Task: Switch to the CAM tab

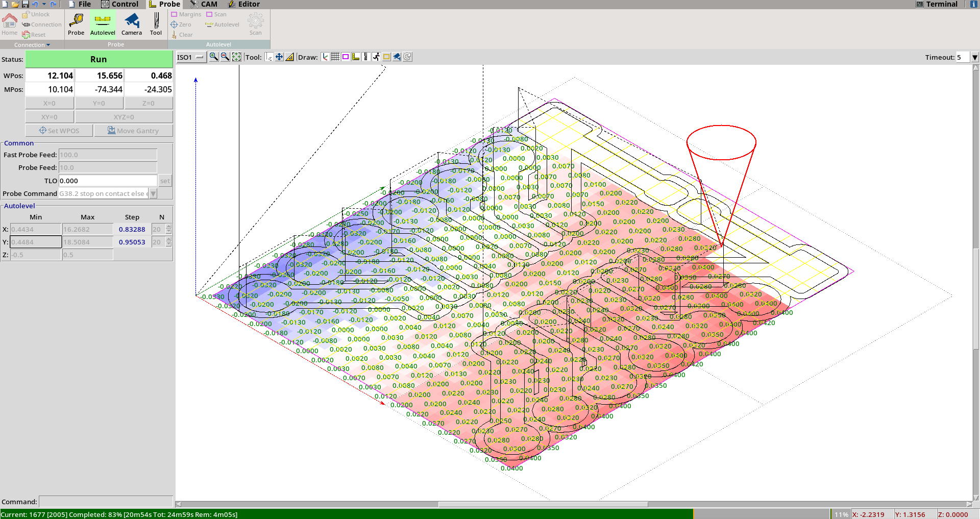Action: 204,4
